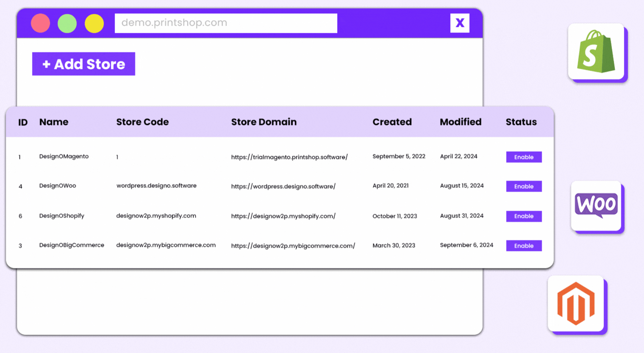
Task: Click the Magento logo icon
Action: (x=576, y=303)
